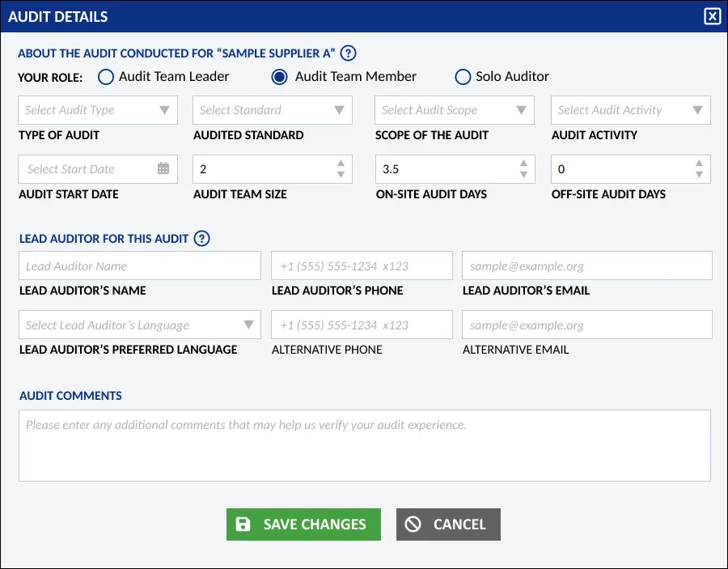This screenshot has height=569, width=728.
Task: Focus the Alternative Phone field
Action: (x=362, y=325)
